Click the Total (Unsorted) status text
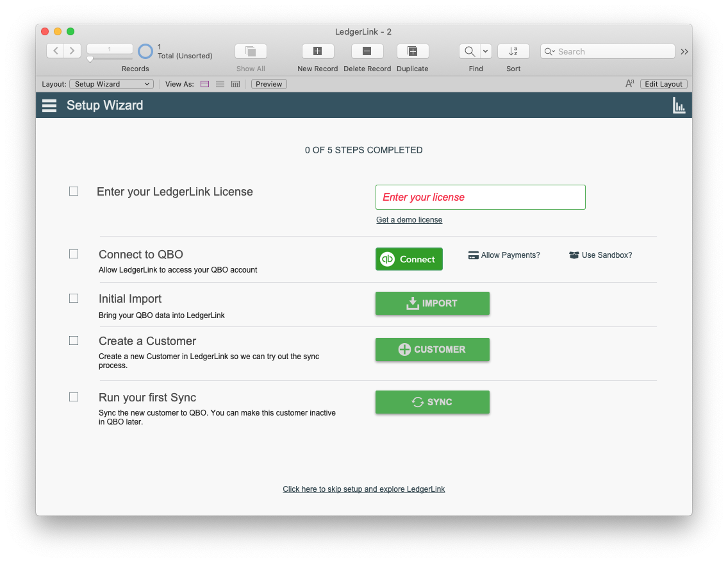 tap(185, 56)
